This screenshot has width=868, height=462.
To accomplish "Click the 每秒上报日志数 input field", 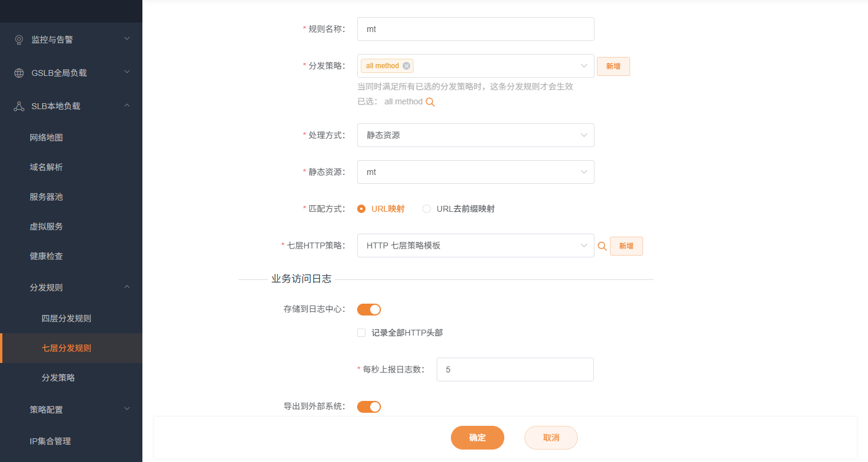I will [x=514, y=369].
